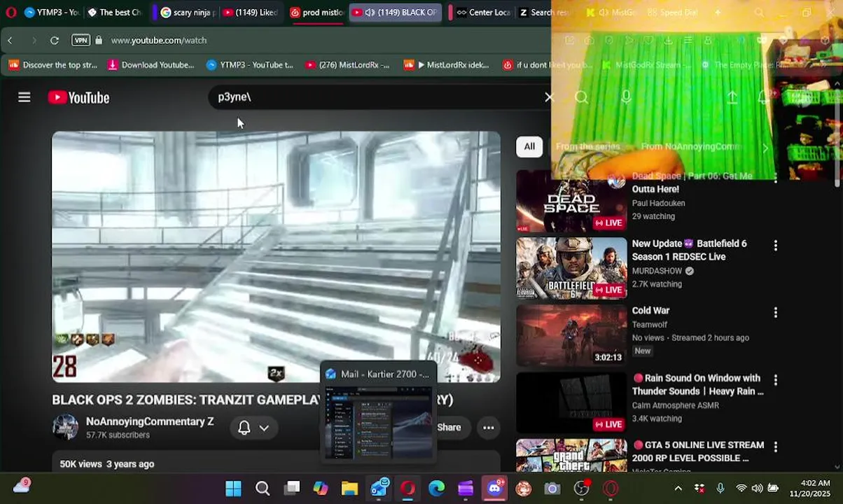843x504 pixels.
Task: Open NoAnnoyingCommentary Z channel name link
Action: click(150, 421)
